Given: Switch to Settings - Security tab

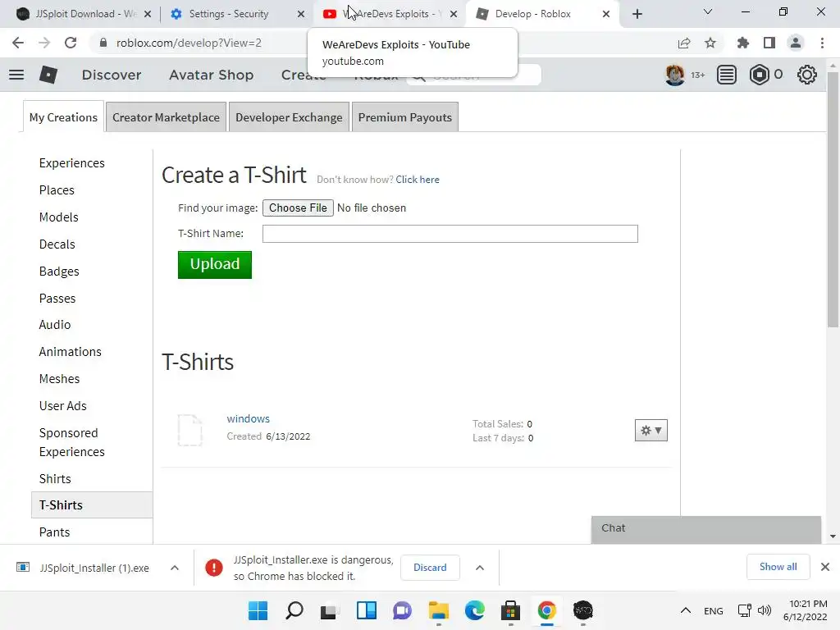Looking at the screenshot, I should 235,14.
